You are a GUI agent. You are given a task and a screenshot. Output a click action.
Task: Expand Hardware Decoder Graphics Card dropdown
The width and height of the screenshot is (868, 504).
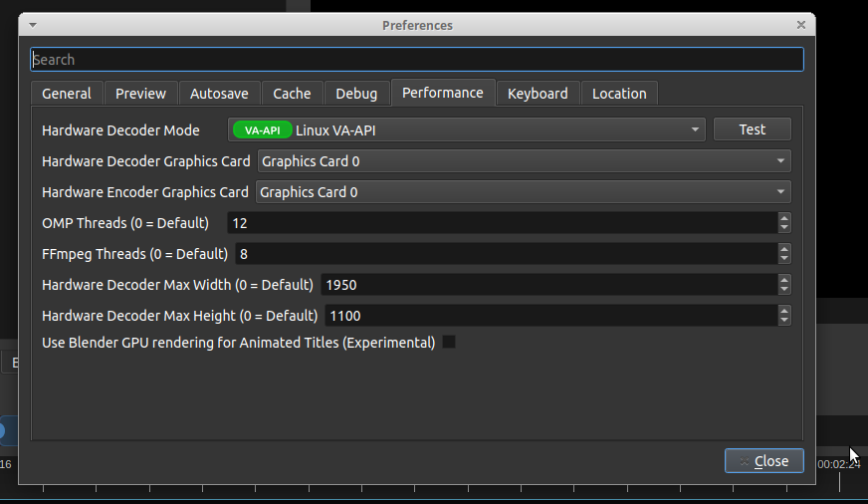(525, 161)
